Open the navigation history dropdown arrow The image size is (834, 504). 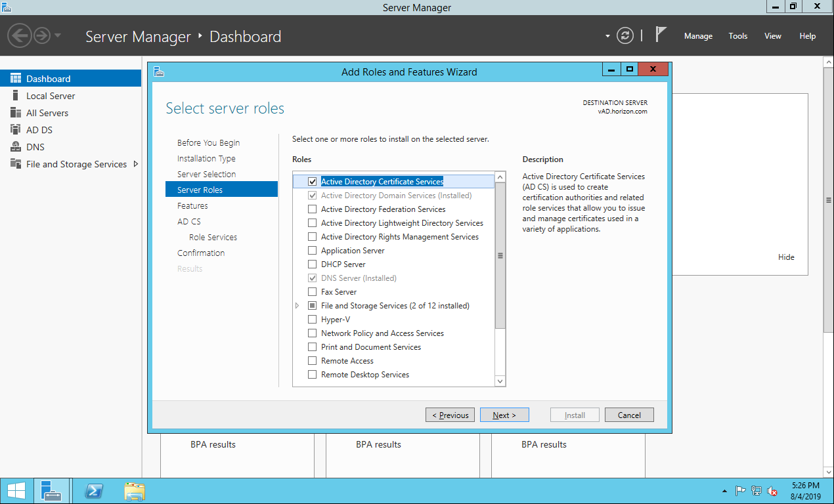pyautogui.click(x=58, y=35)
